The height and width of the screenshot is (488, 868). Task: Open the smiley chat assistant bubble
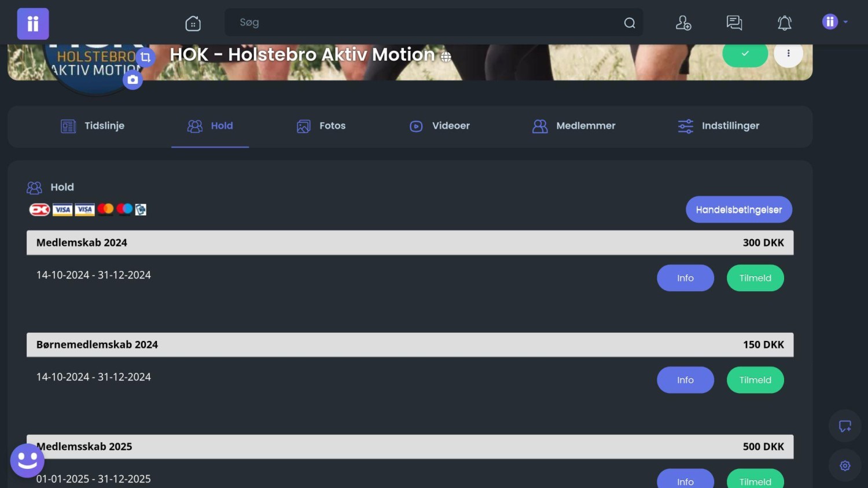pyautogui.click(x=27, y=461)
